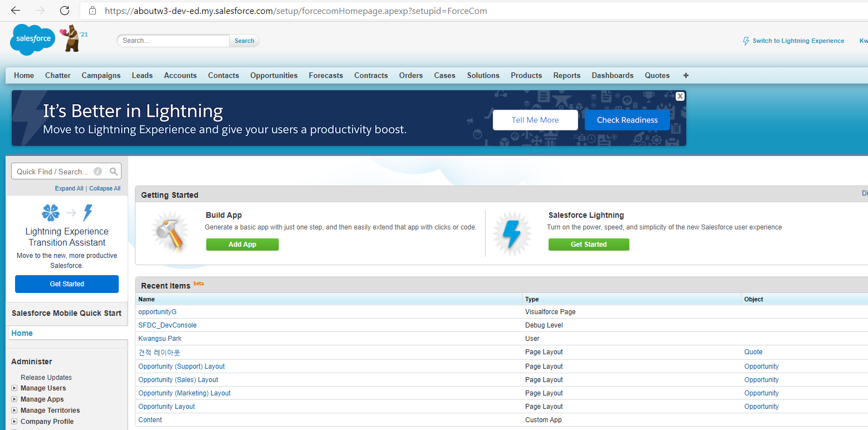Select the Opportunities tab
This screenshot has width=868, height=430.
[x=274, y=75]
